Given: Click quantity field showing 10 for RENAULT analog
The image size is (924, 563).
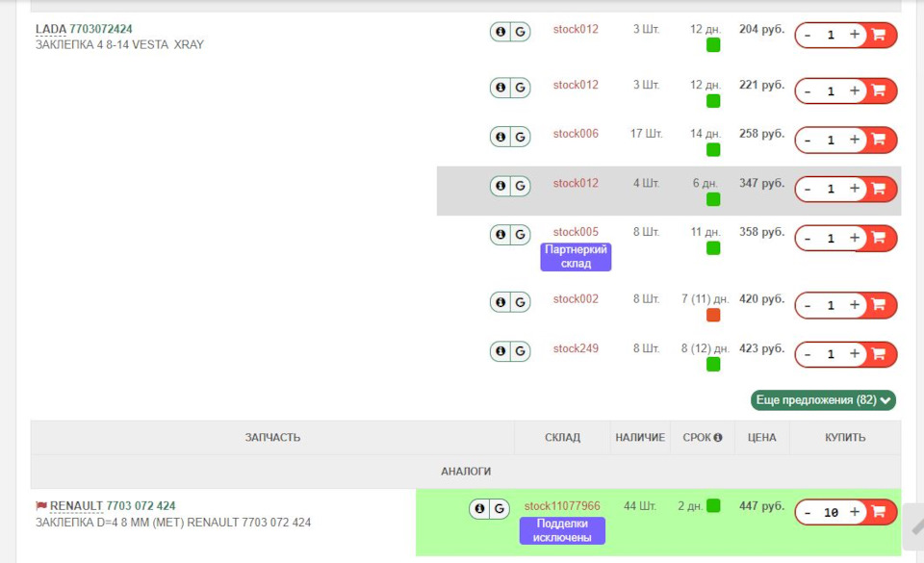Looking at the screenshot, I should click(x=831, y=512).
